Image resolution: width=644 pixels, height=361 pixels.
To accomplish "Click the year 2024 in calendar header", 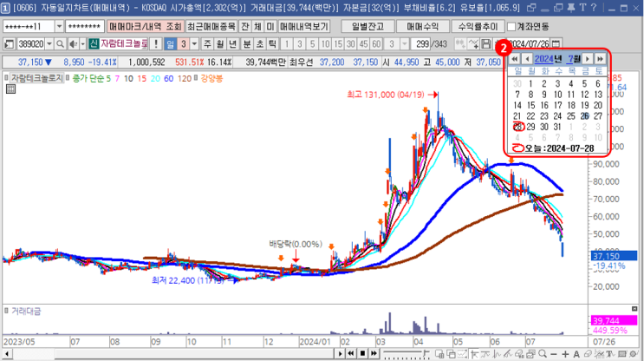I will (x=543, y=59).
